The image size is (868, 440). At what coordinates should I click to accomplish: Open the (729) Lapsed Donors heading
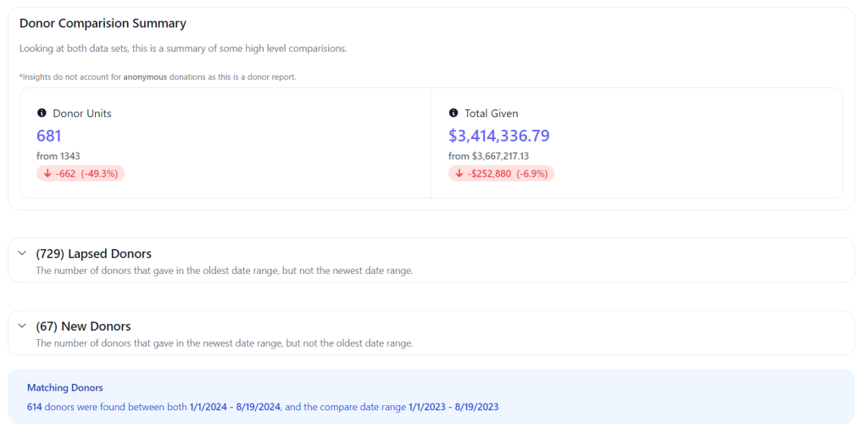[x=93, y=253]
